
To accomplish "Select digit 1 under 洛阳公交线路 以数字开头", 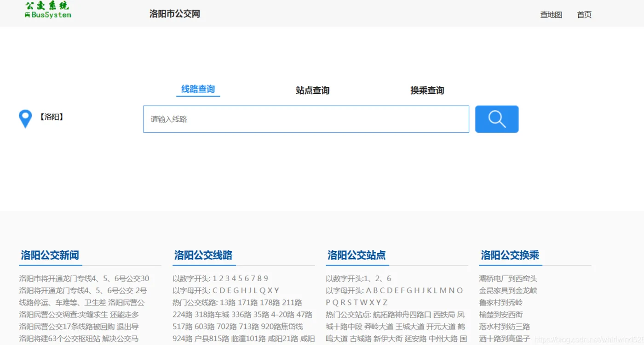I will coord(215,278).
